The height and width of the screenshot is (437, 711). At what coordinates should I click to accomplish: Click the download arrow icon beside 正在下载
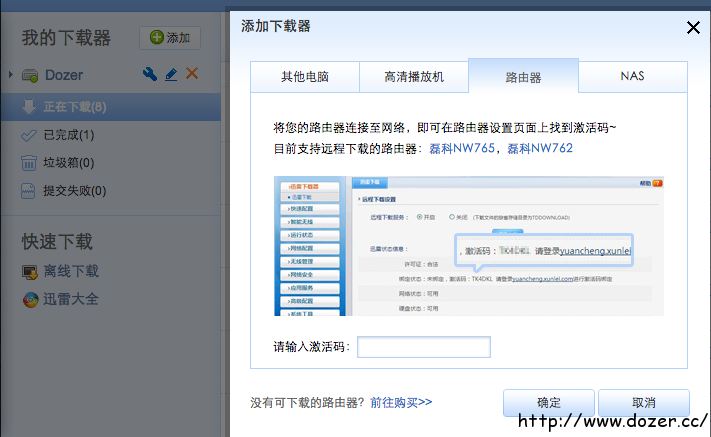(x=29, y=107)
